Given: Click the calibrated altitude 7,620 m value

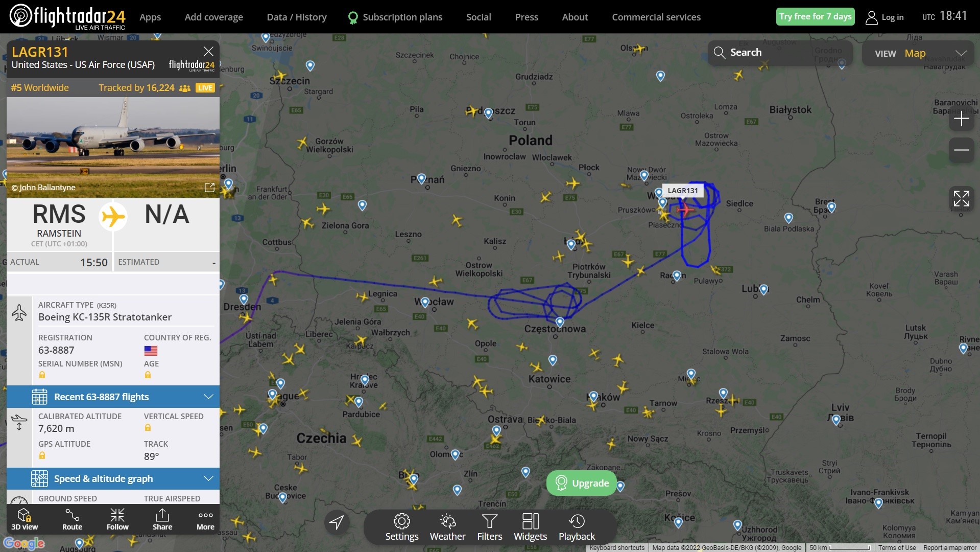Looking at the screenshot, I should point(56,428).
